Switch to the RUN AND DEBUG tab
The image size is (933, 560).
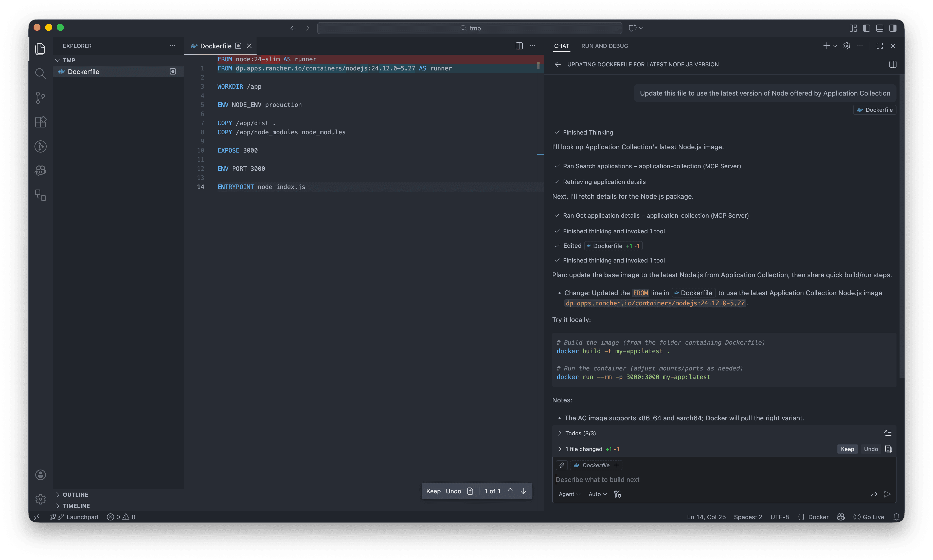[x=604, y=46]
